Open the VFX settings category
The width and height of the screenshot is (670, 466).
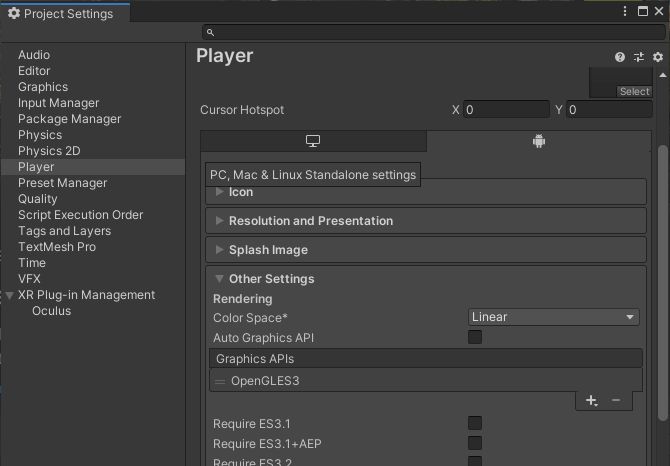(x=29, y=279)
